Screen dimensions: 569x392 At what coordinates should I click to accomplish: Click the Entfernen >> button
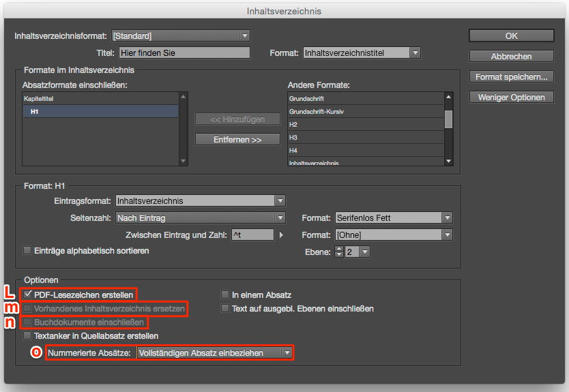pos(237,140)
